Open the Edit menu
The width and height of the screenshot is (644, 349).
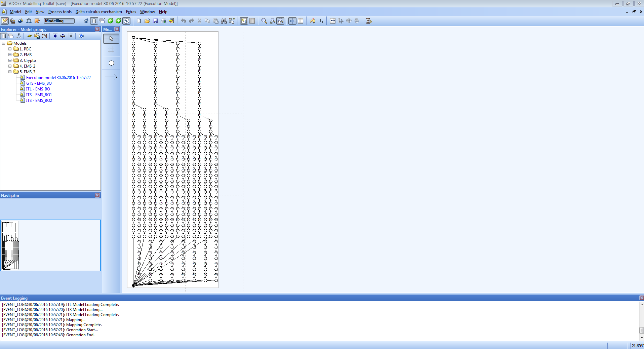click(29, 12)
